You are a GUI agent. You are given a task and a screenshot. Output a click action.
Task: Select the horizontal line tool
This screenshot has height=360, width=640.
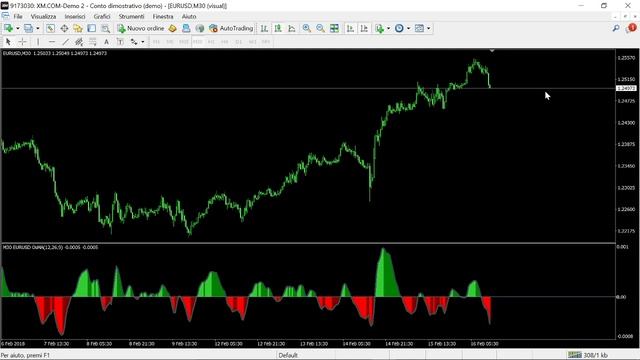pos(51,42)
